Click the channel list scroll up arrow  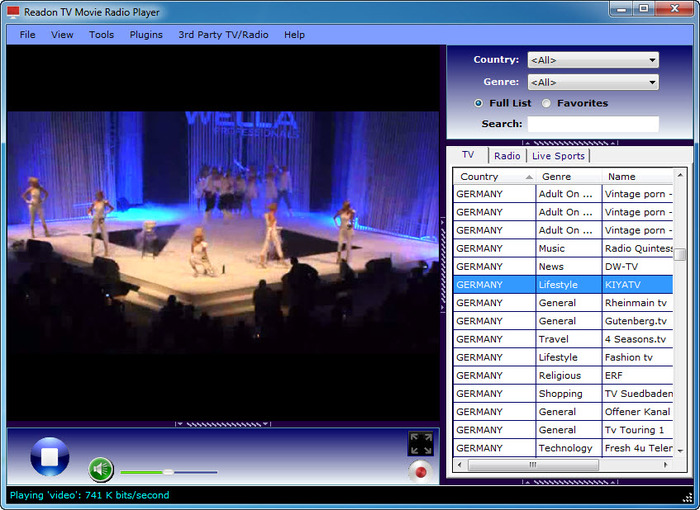click(680, 175)
